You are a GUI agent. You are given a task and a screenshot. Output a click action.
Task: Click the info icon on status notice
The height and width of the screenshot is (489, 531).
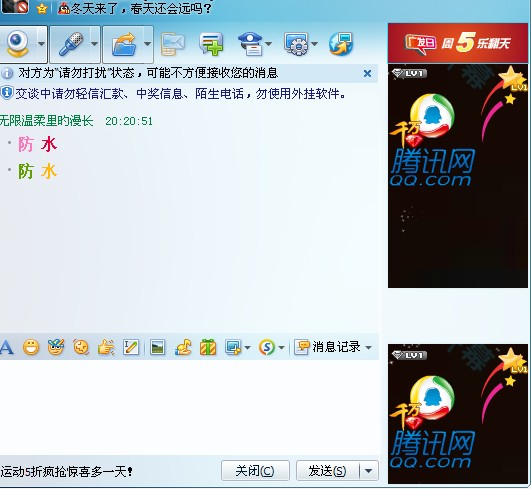pyautogui.click(x=7, y=73)
